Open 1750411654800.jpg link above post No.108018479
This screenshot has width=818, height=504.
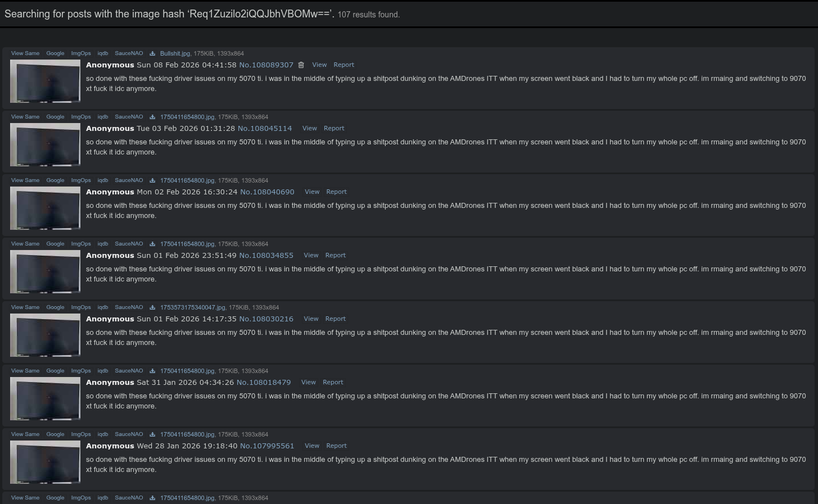(x=187, y=371)
